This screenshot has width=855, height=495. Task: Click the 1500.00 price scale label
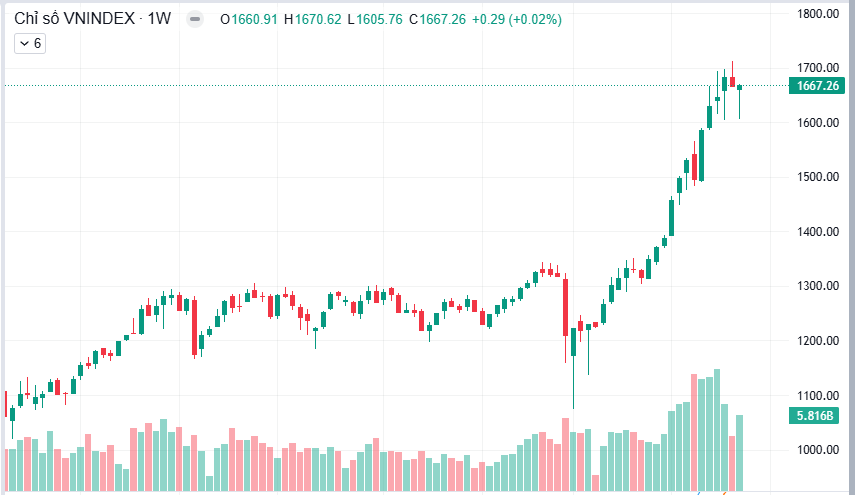click(x=818, y=177)
